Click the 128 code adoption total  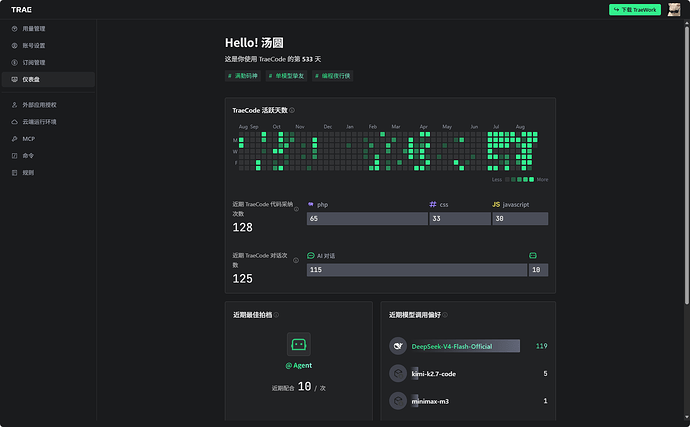point(242,227)
